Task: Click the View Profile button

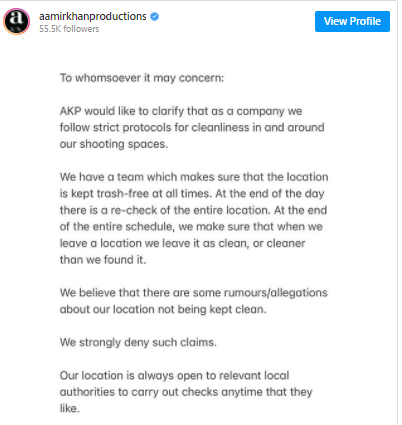Action: click(352, 21)
